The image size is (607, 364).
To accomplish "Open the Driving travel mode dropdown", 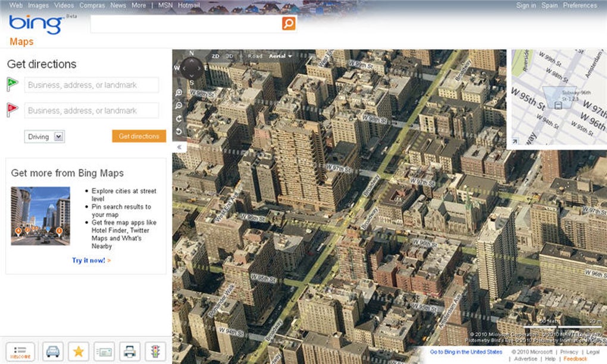I will 45,137.
